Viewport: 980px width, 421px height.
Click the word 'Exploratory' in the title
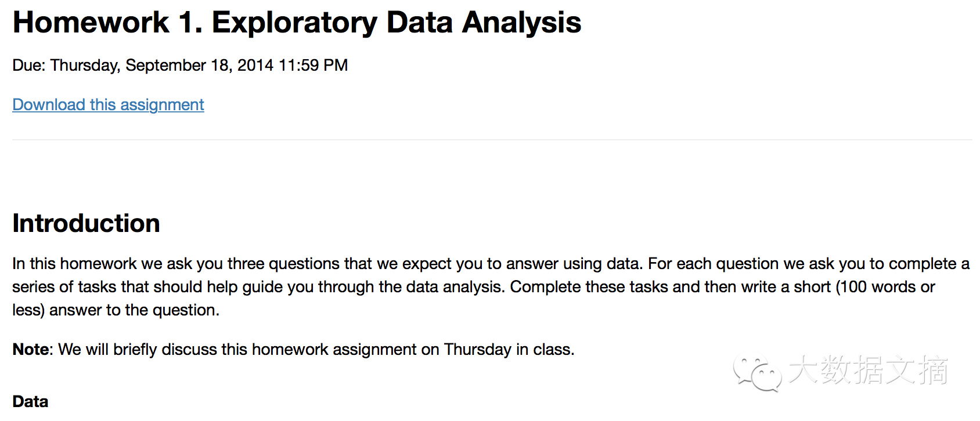click(294, 24)
